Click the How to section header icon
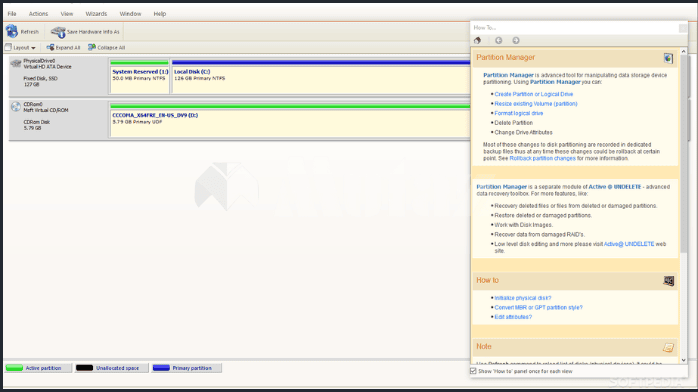This screenshot has height=392, width=698. tap(669, 280)
